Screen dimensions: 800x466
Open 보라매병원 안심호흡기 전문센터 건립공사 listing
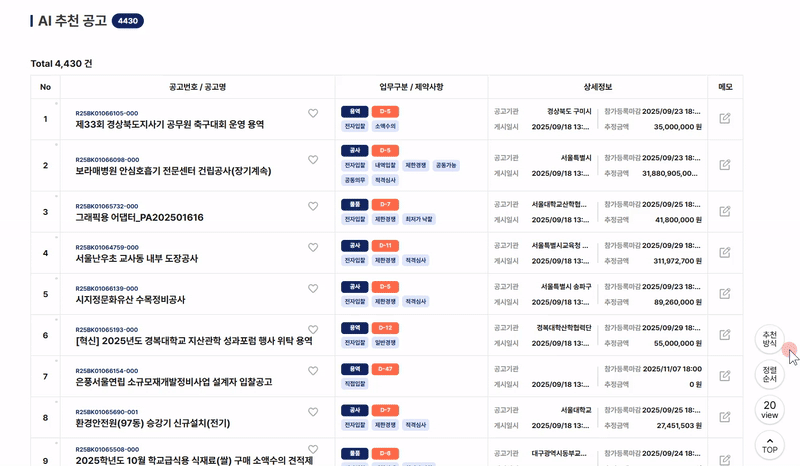(x=173, y=171)
